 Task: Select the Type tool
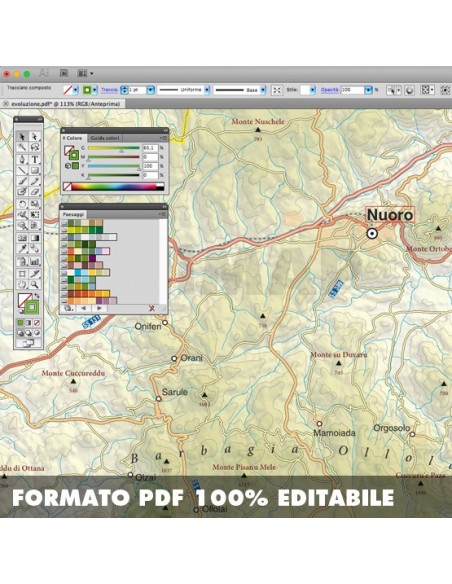point(35,159)
